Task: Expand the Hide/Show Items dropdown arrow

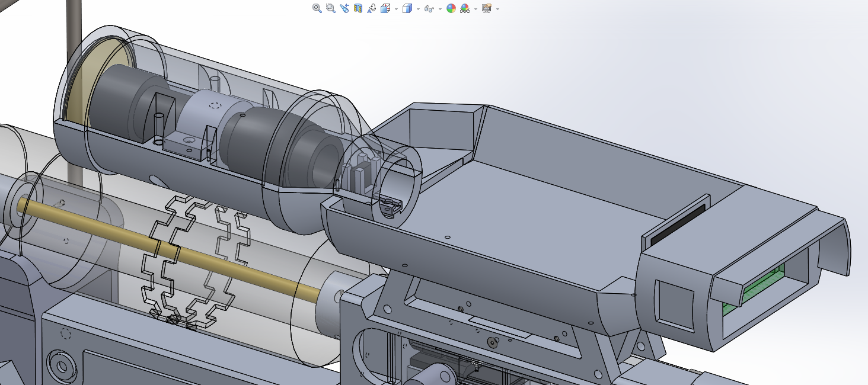Action: coord(441,9)
